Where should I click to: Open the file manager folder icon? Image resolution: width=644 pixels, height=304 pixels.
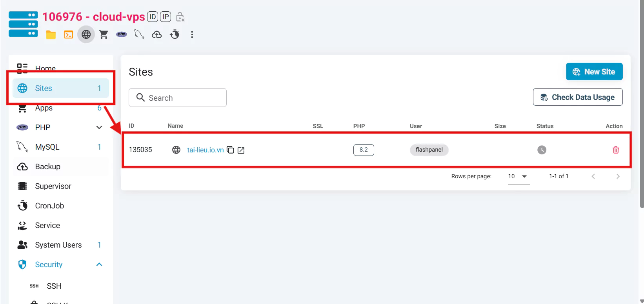point(51,35)
